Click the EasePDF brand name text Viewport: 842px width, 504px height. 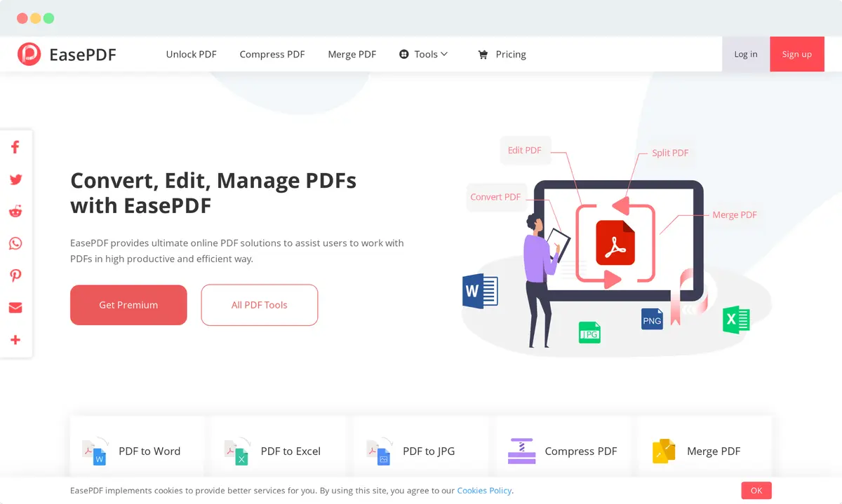coord(83,54)
